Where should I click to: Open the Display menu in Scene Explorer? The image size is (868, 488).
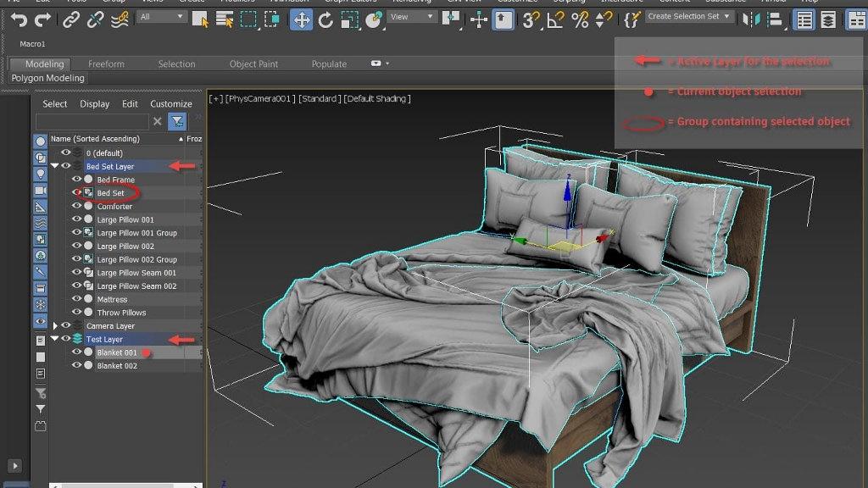(94, 103)
